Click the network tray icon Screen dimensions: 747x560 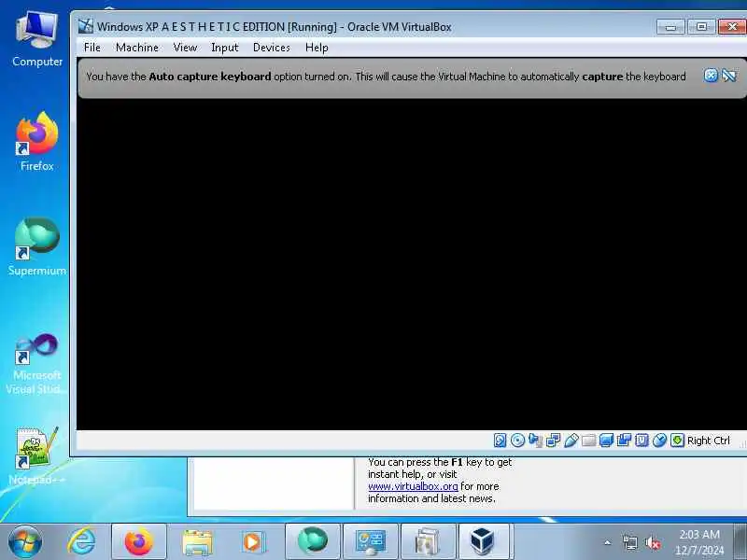pos(629,542)
